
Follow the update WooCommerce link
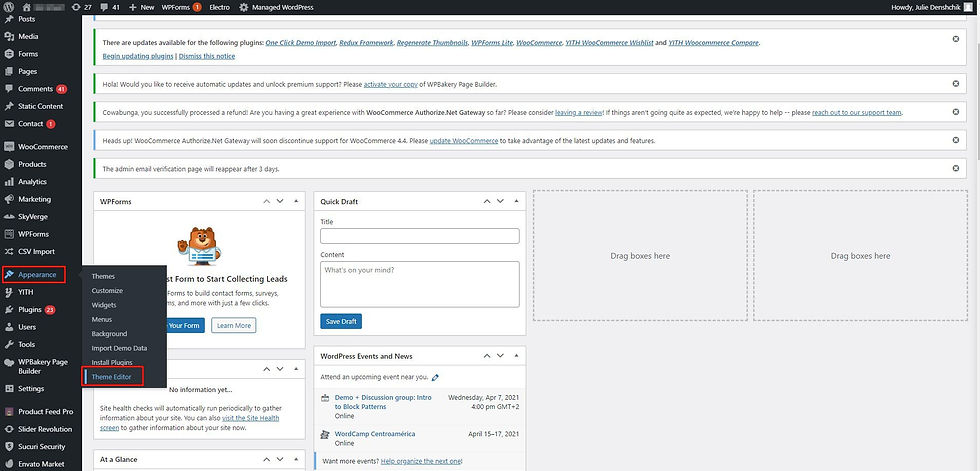pos(464,141)
